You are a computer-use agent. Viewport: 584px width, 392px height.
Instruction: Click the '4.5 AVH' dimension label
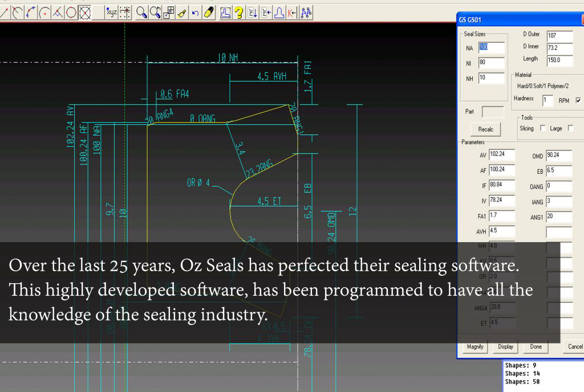[x=272, y=76]
